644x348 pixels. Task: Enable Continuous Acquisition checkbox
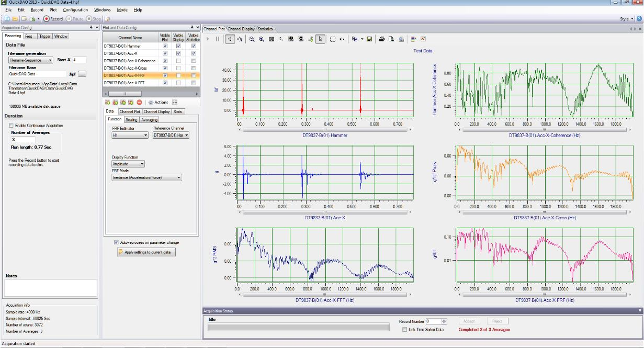tap(12, 126)
